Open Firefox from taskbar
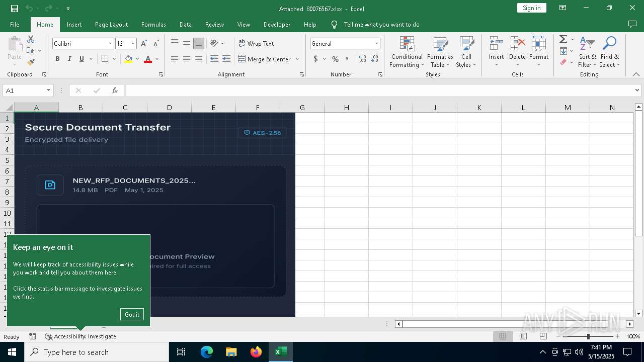The image size is (644, 362). pyautogui.click(x=256, y=352)
